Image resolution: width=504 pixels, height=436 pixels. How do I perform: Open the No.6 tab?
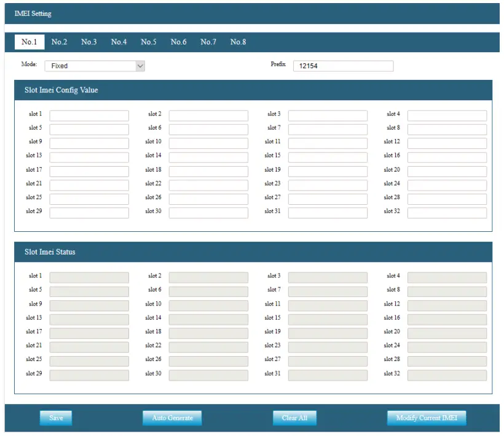178,42
